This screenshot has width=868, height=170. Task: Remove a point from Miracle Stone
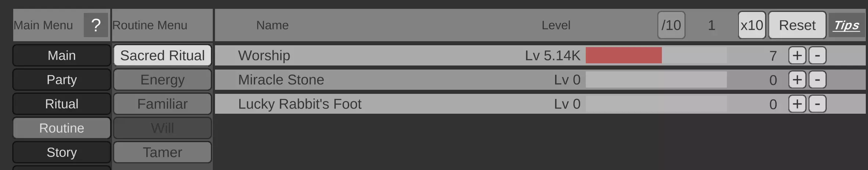[817, 80]
